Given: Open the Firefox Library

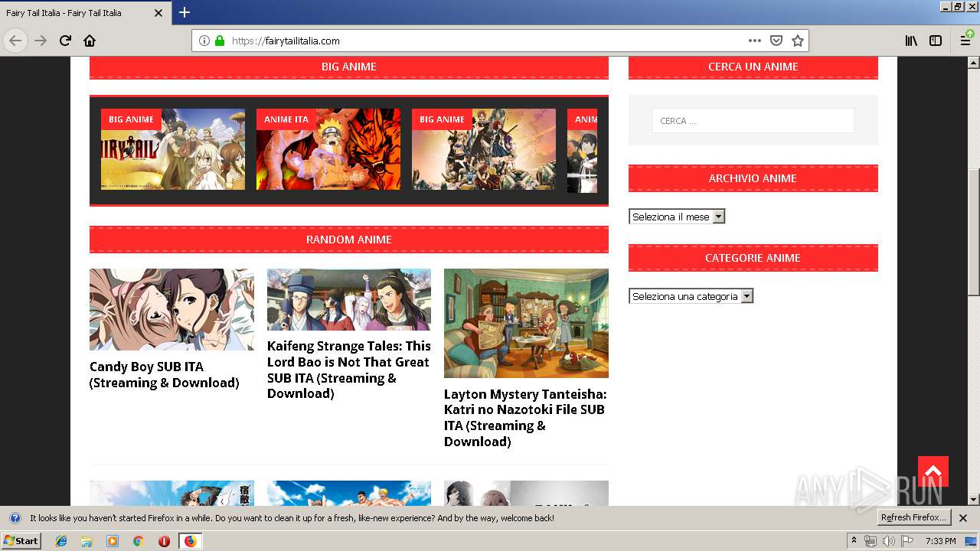Looking at the screenshot, I should click(x=911, y=41).
